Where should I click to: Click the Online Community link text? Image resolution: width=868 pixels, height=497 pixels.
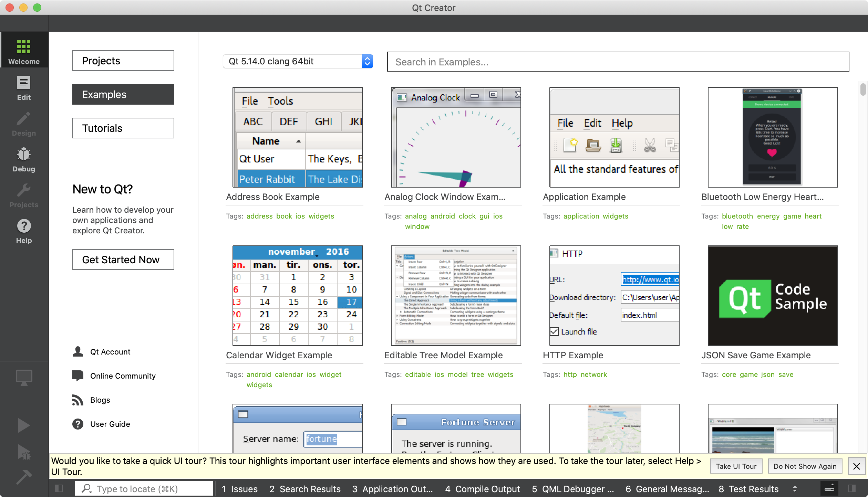click(123, 376)
